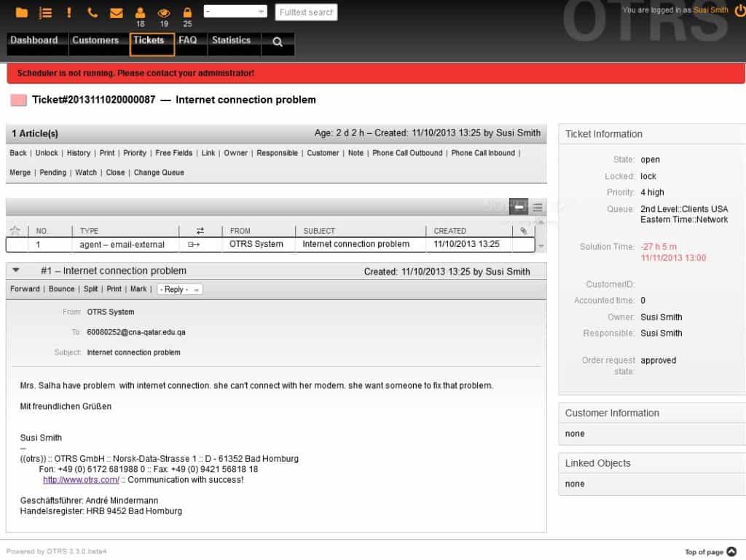Click Watch ticket action
The image size is (746, 560).
coord(86,172)
